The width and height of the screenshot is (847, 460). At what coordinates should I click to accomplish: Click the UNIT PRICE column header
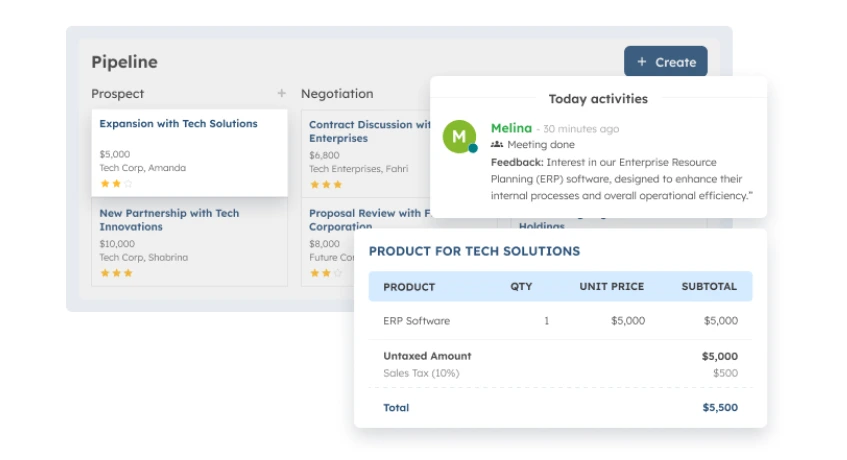611,287
